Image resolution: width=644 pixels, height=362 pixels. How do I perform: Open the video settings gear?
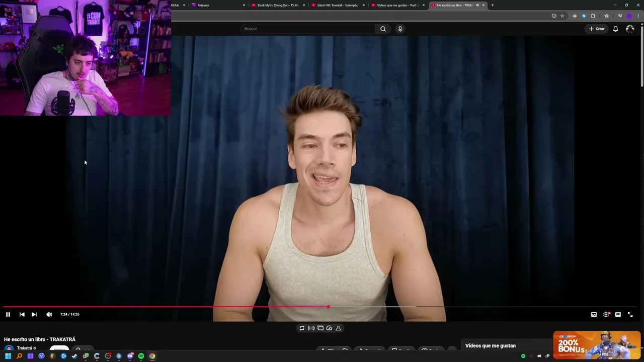606,314
